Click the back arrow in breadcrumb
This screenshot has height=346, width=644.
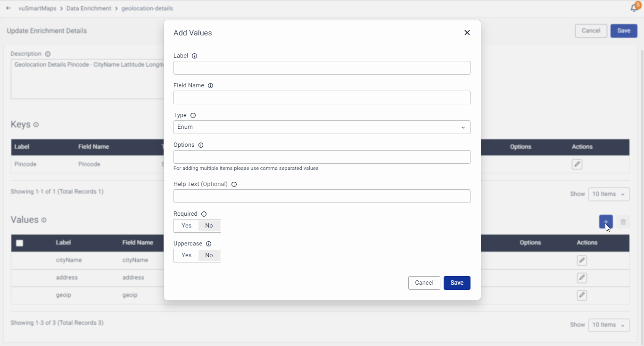pyautogui.click(x=8, y=8)
